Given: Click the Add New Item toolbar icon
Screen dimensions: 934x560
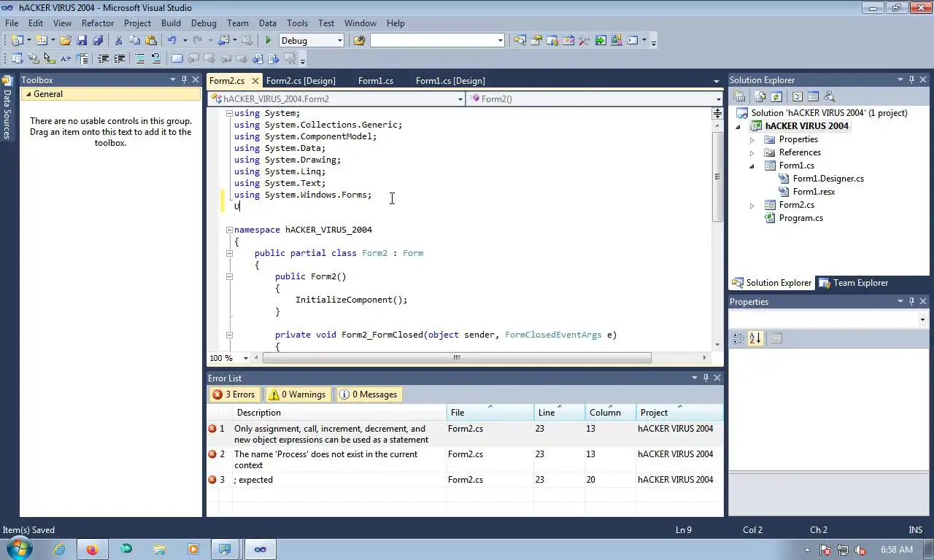Looking at the screenshot, I should (x=42, y=41).
